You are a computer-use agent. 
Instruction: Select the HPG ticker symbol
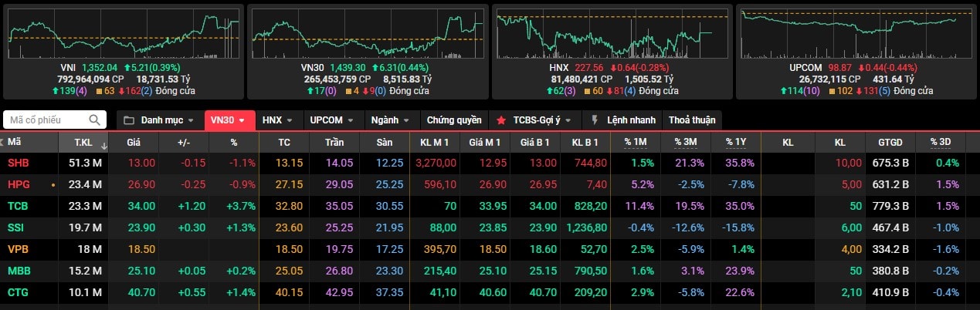point(19,184)
